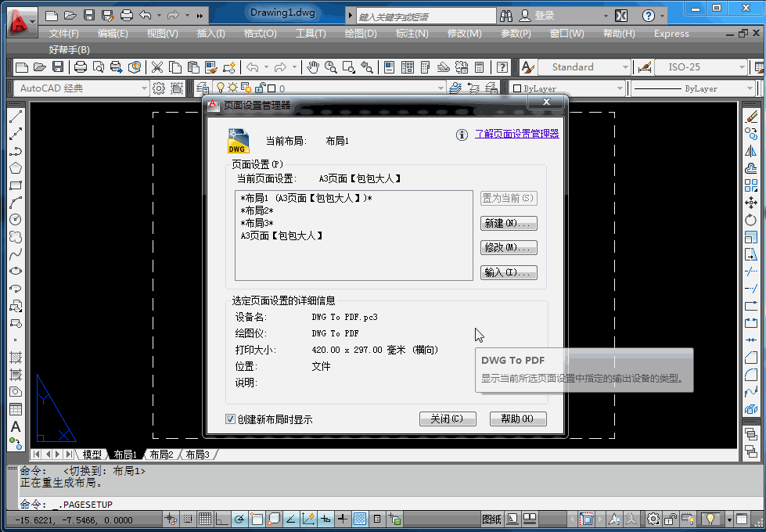
Task: Expand the undo history arrow in title bar
Action: coord(160,16)
